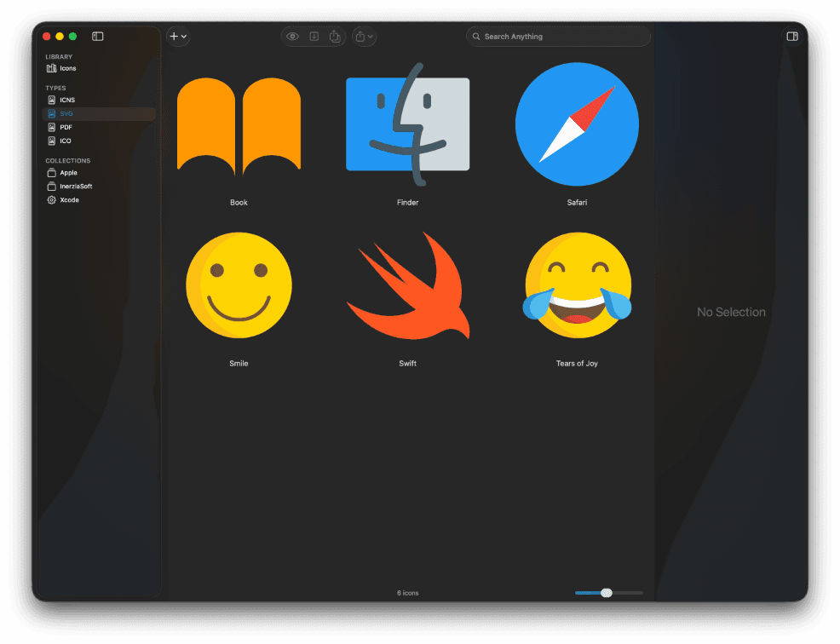Click the share icon in the toolbar
Image resolution: width=840 pixels, height=644 pixels.
(335, 36)
